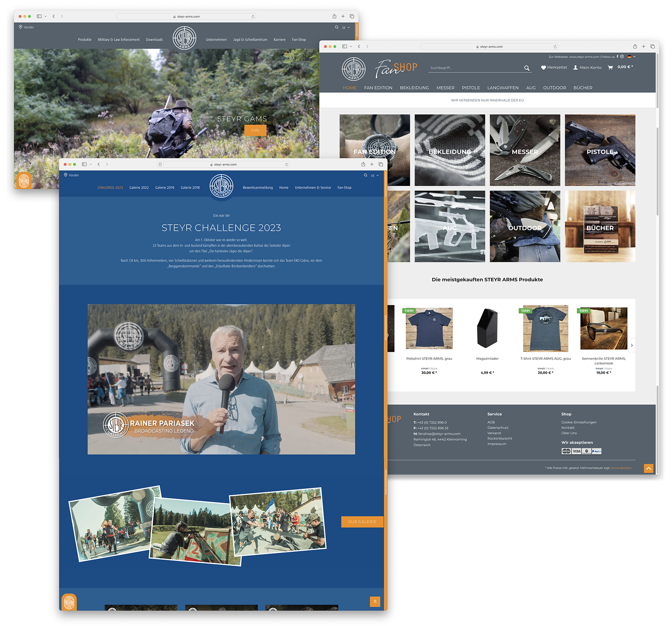Show tab overview in main site window toolbar
This screenshot has width=672, height=626.
pos(352,16)
